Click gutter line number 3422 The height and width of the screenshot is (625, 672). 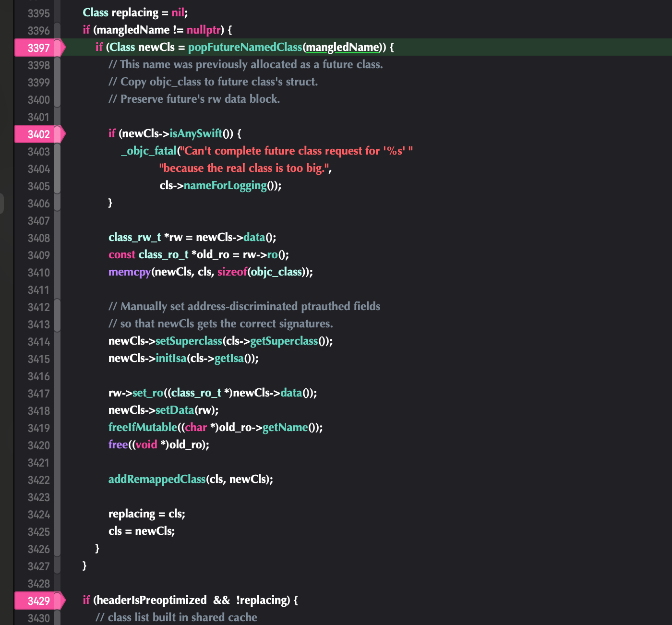tap(39, 480)
